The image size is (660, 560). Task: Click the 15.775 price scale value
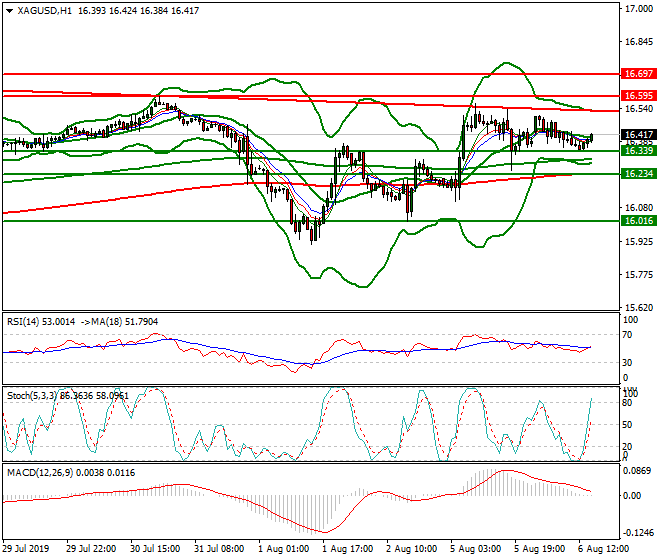pos(639,275)
